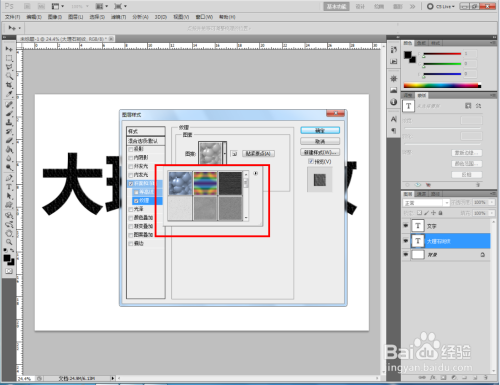
Task: Enable the 颜色叠加 (Color Overlay) checkbox
Action: coord(131,218)
